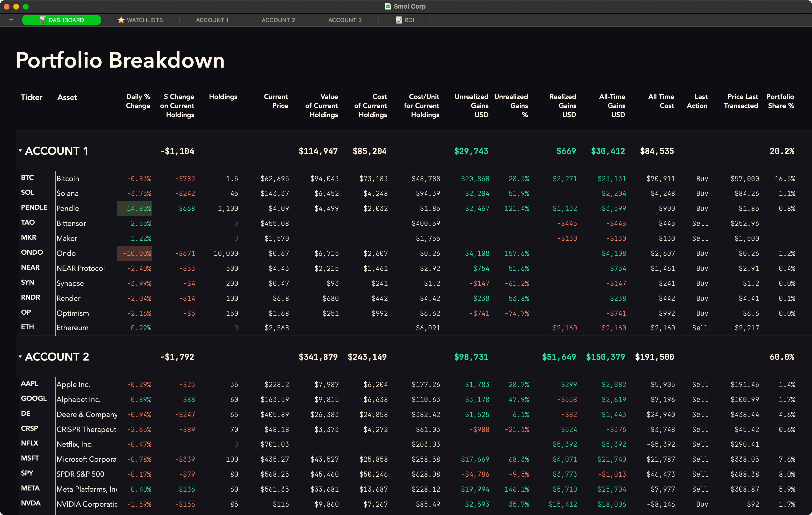Click the Smol Corp document icon in title bar
The height and width of the screenshot is (515, 812).
pos(388,6)
